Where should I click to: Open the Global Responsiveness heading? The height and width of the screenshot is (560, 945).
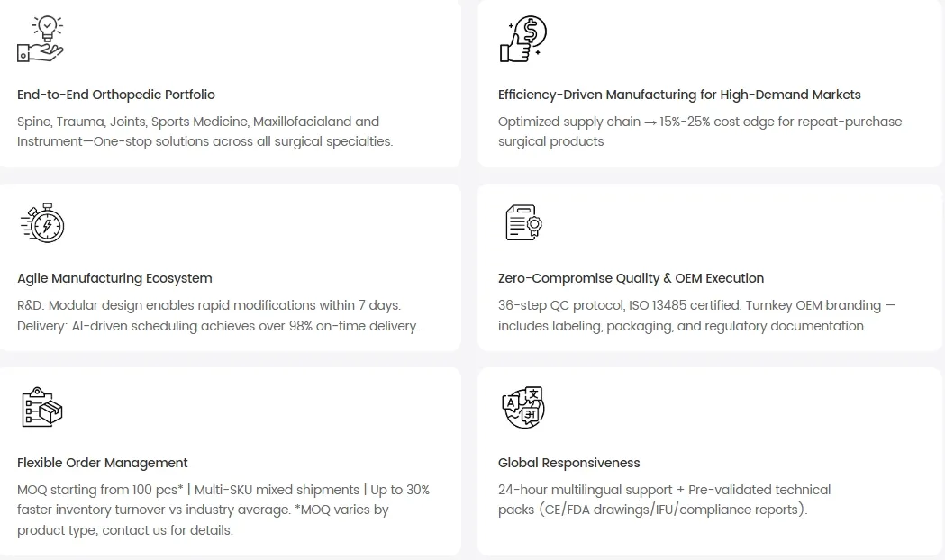pyautogui.click(x=569, y=463)
